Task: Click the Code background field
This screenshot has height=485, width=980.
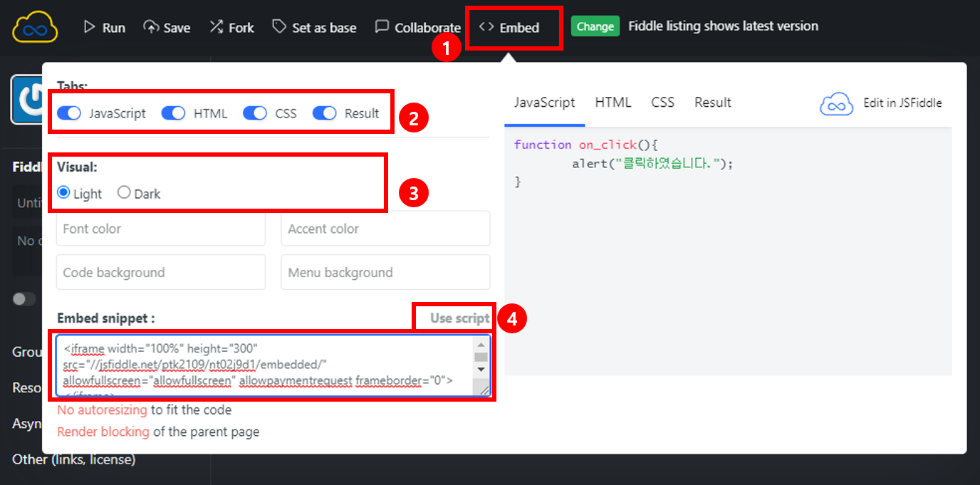Action: coord(161,272)
